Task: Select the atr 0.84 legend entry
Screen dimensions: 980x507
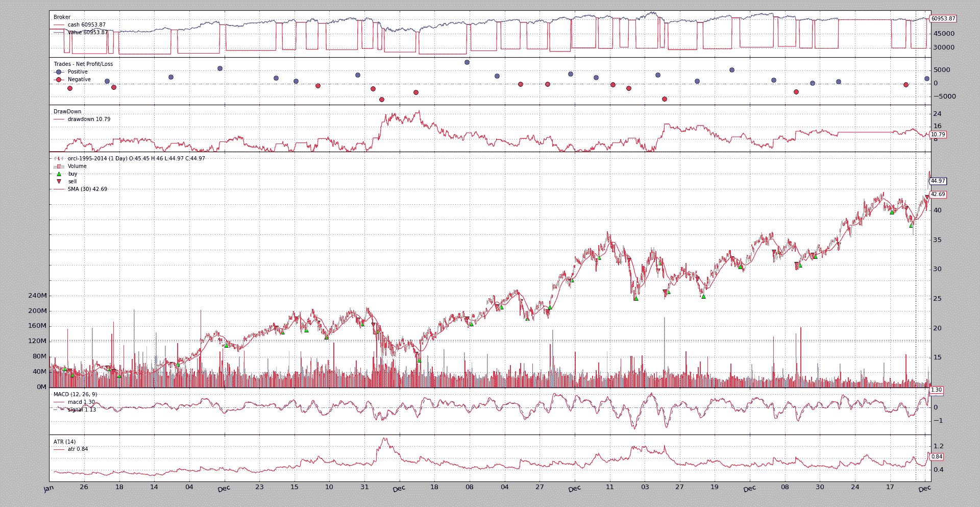Action: (71, 449)
